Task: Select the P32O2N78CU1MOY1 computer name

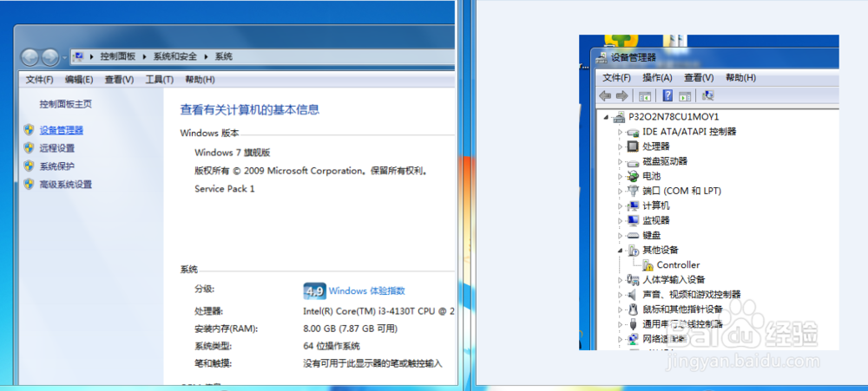Action: coord(674,117)
